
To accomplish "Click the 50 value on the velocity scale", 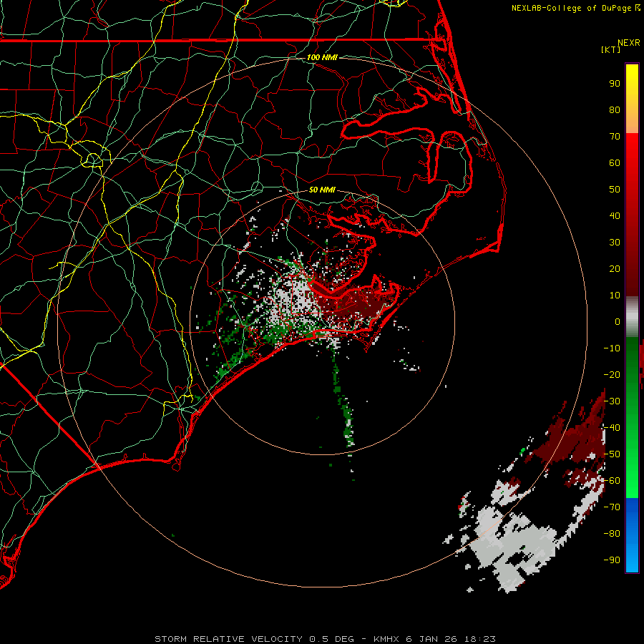I will [x=615, y=190].
